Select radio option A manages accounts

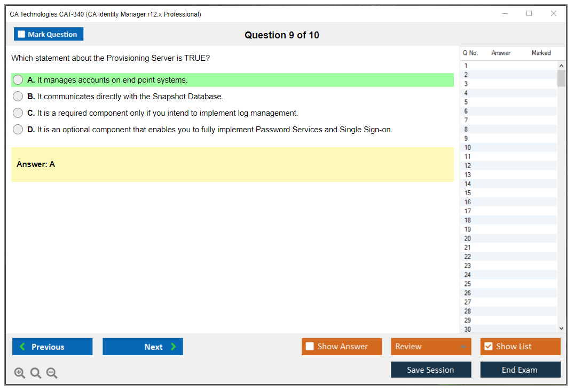click(x=18, y=80)
